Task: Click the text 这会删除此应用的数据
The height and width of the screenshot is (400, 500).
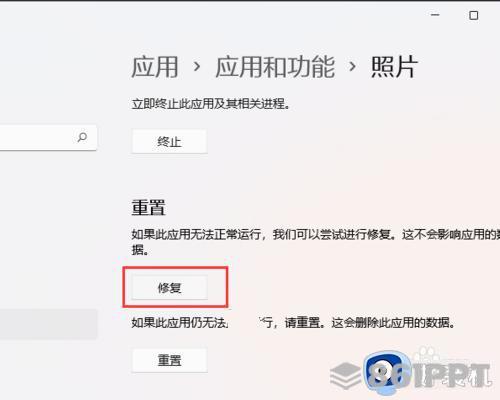Action: click(393, 322)
